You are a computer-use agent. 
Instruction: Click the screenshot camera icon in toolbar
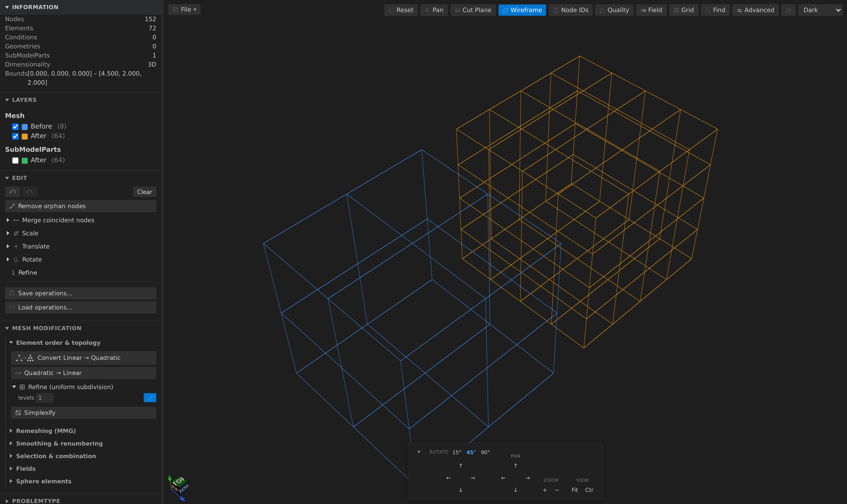click(x=788, y=10)
